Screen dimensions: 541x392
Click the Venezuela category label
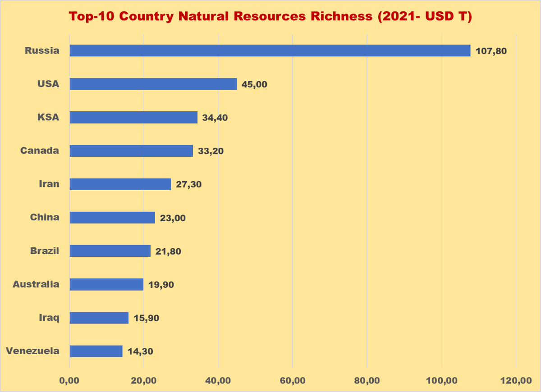32,351
